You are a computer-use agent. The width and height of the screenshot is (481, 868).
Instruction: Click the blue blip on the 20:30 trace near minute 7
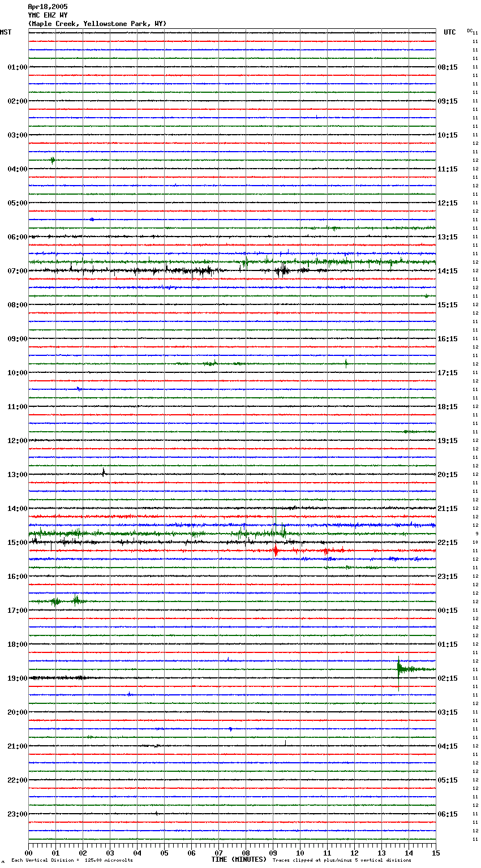[230, 729]
